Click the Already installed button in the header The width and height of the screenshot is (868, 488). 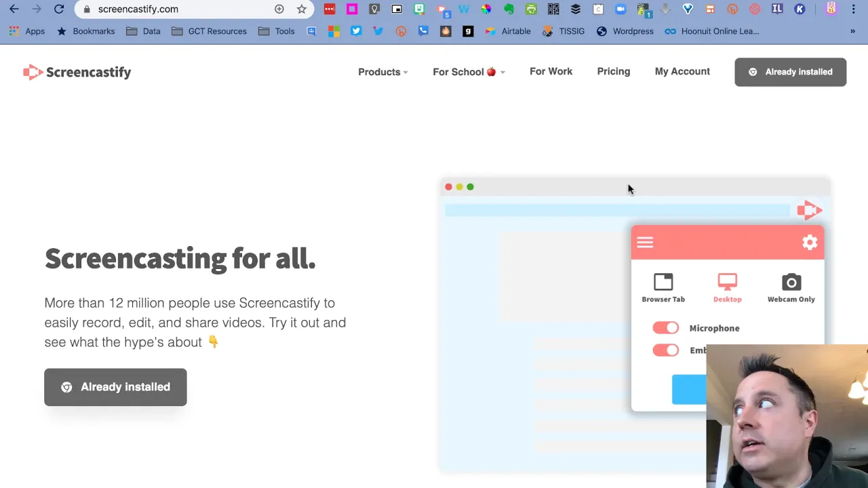click(x=790, y=72)
